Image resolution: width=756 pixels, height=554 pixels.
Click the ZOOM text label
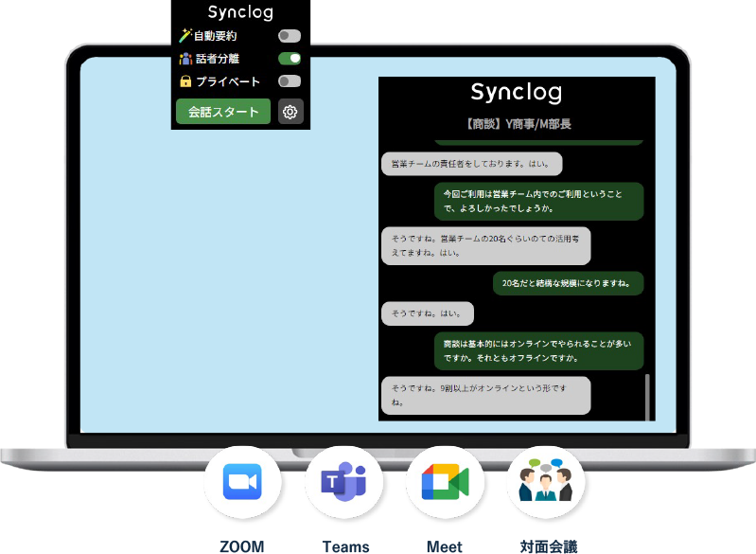[x=242, y=546]
